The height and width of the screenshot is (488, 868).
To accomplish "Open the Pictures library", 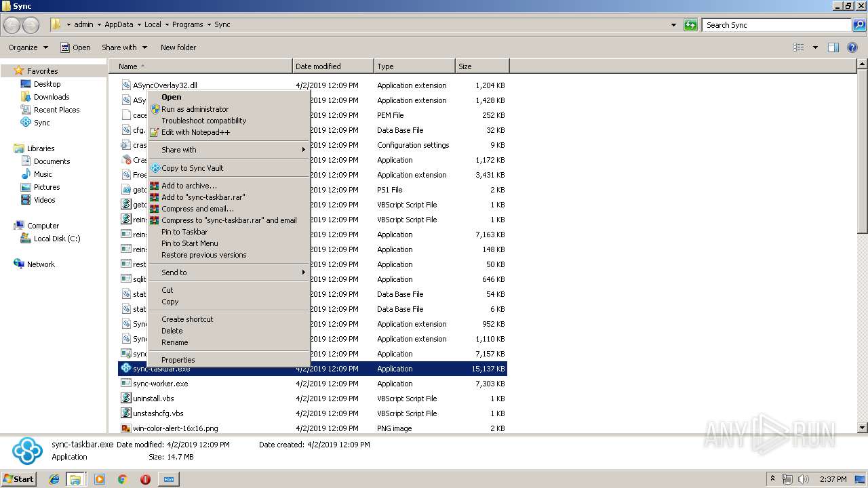I will pyautogui.click(x=40, y=187).
